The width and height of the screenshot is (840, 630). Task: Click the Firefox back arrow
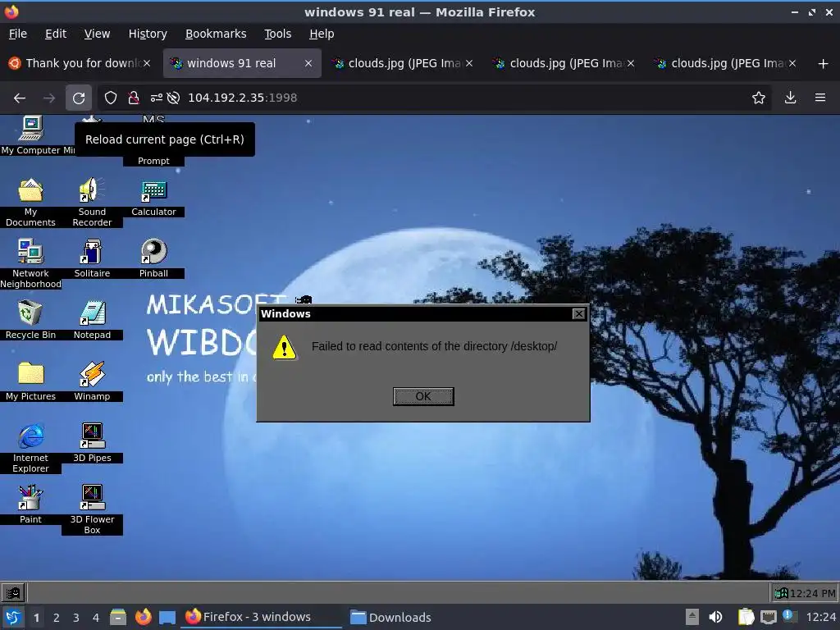coord(20,98)
